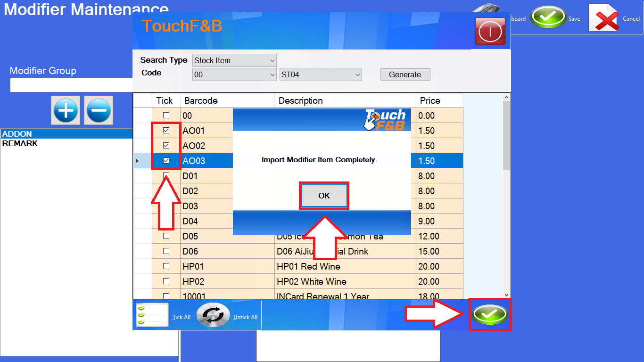Click the price cell 15.00
This screenshot has width=644, height=362.
pyautogui.click(x=439, y=251)
